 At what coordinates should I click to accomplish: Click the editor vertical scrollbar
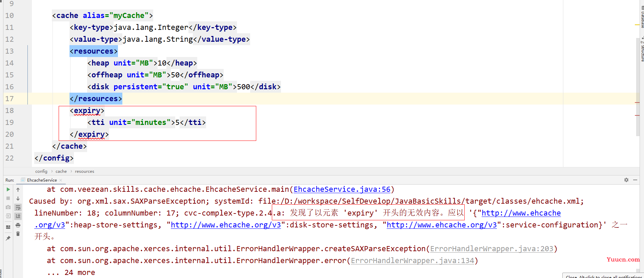638,87
